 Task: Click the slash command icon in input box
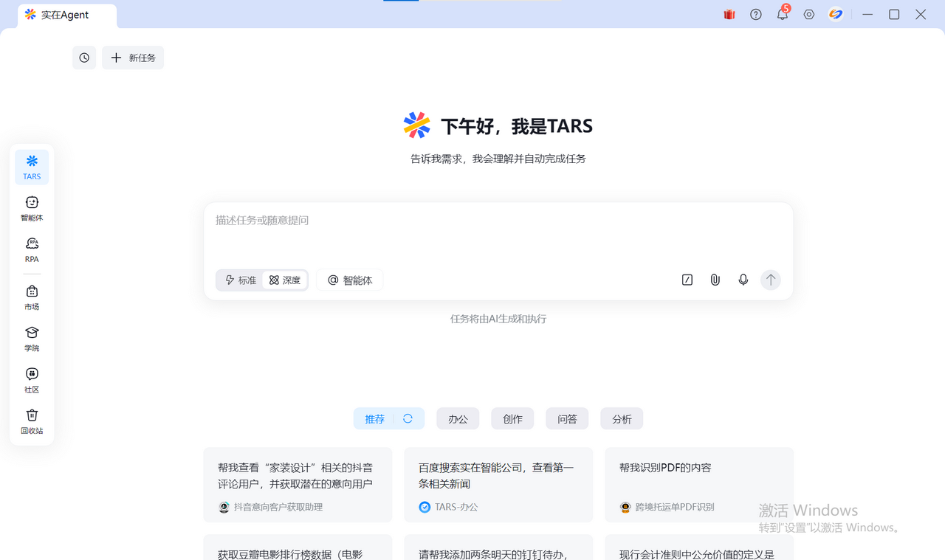(x=687, y=280)
